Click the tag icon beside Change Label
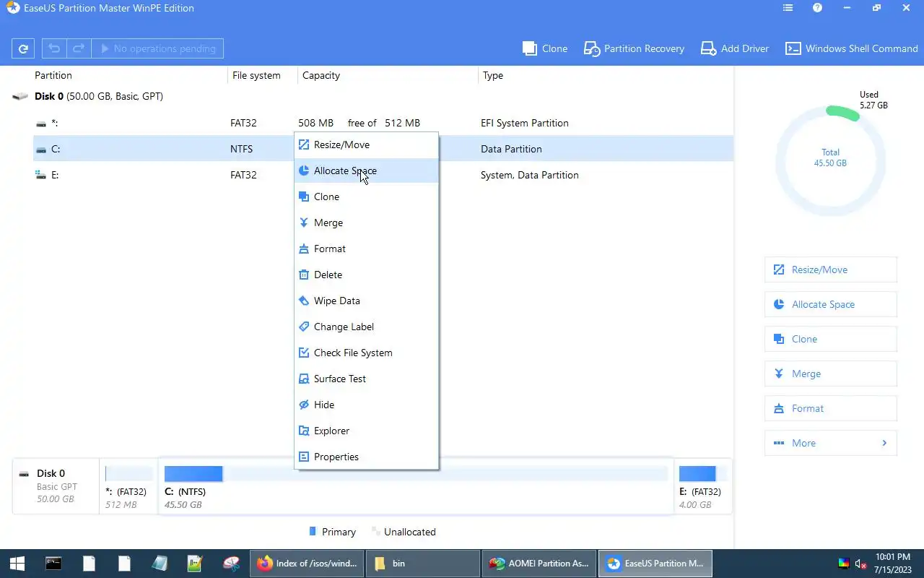This screenshot has height=578, width=924. point(304,327)
